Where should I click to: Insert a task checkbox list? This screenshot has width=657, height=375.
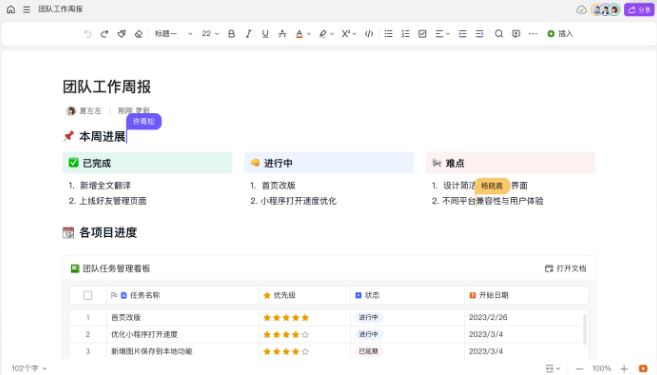click(422, 34)
